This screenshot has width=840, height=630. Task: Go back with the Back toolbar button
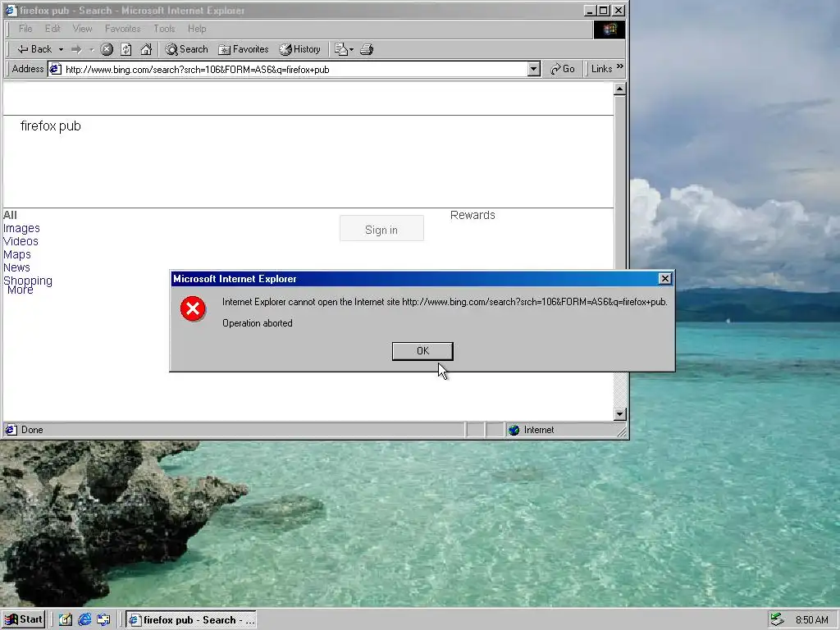(34, 49)
